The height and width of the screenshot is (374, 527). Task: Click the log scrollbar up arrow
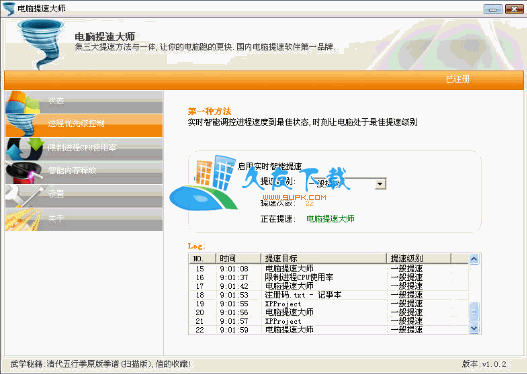click(474, 259)
